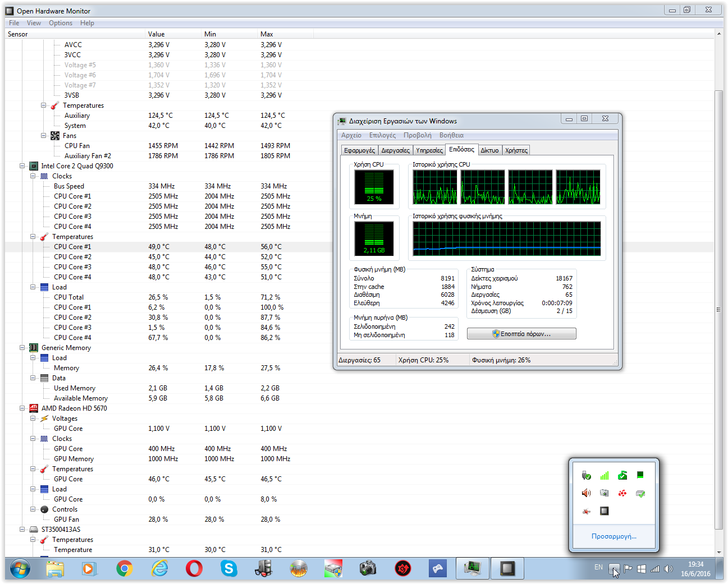Click the Open Hardware Monitor vertical scrollbar thumb
The width and height of the screenshot is (728, 584).
click(719, 310)
